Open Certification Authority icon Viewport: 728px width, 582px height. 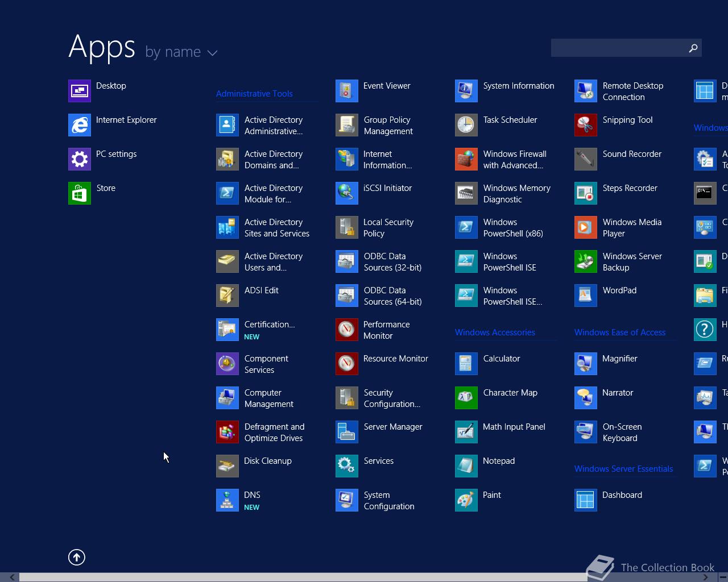227,330
